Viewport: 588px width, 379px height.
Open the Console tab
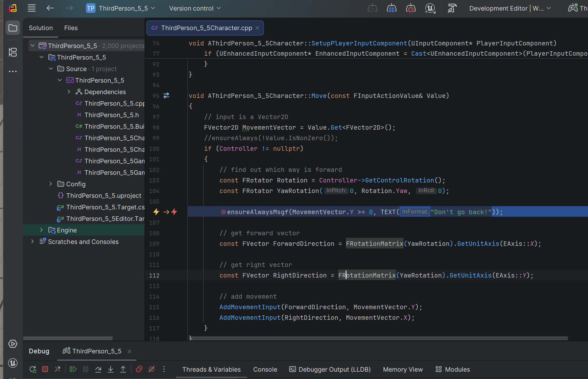pyautogui.click(x=265, y=369)
